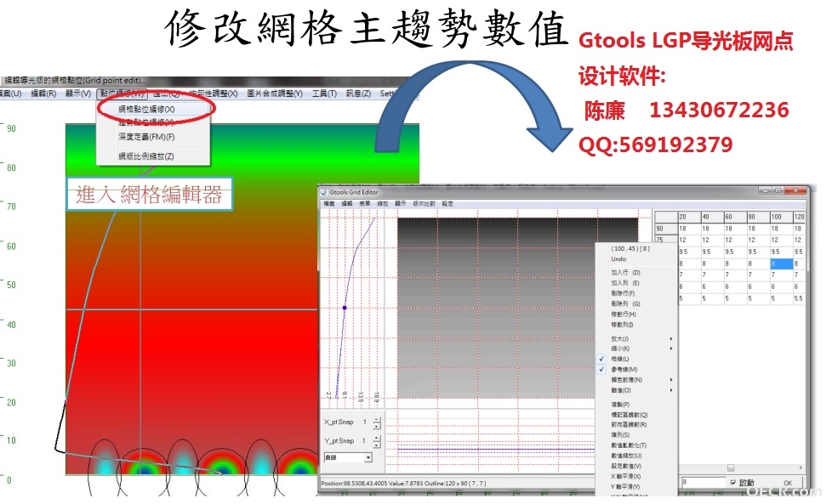Open the 曲線 dropdown list
This screenshot has height=504, width=832.
(x=368, y=457)
